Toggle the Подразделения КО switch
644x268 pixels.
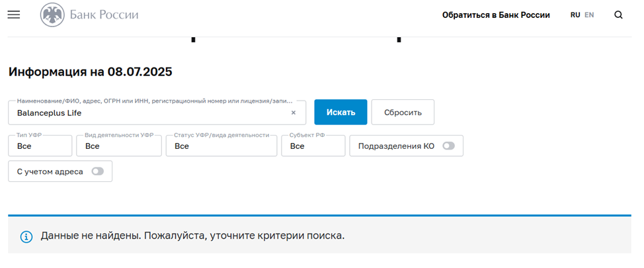click(x=448, y=146)
